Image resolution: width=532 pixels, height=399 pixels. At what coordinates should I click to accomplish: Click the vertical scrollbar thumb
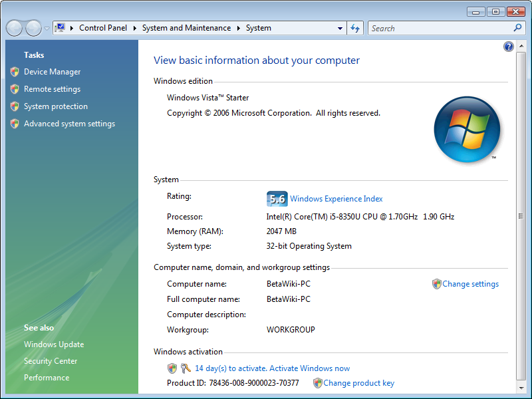[x=521, y=216]
